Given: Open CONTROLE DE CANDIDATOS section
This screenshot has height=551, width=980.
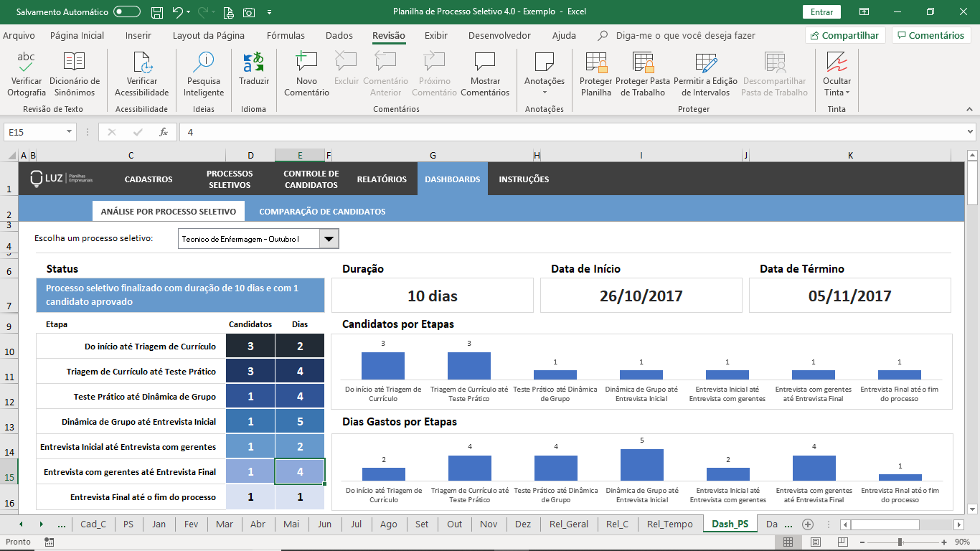Looking at the screenshot, I should coord(311,179).
